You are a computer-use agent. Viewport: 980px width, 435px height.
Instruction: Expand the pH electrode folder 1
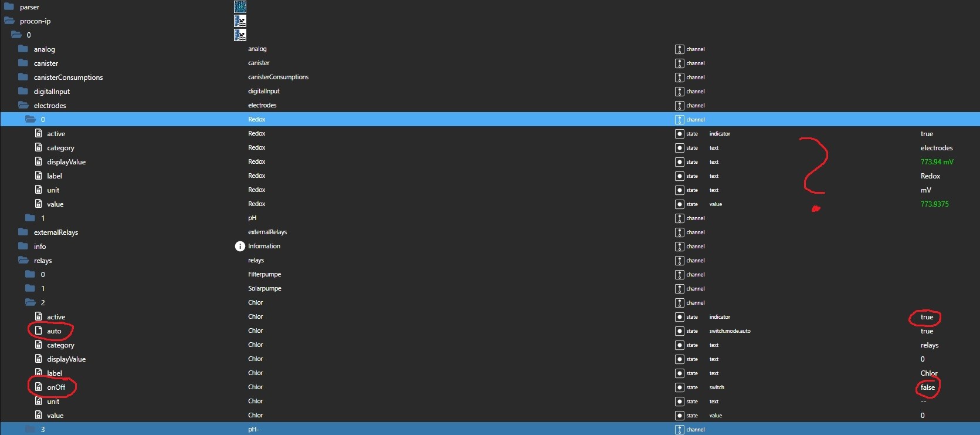pyautogui.click(x=30, y=218)
